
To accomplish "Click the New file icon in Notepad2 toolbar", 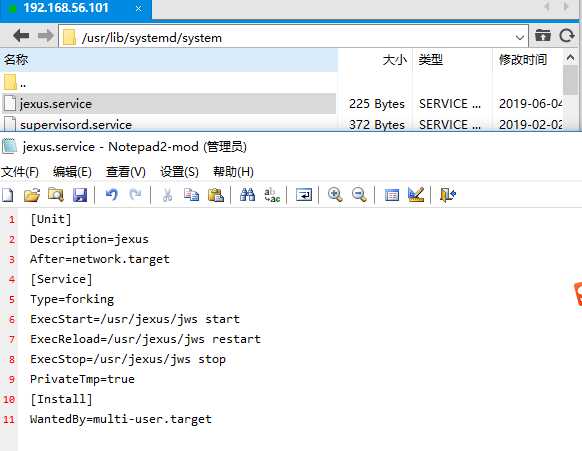I will click(x=7, y=195).
